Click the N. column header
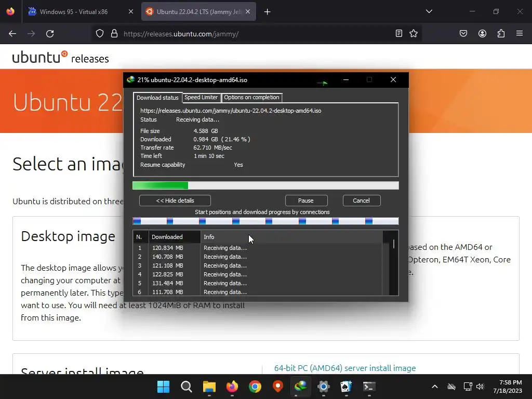Image resolution: width=532 pixels, height=399 pixels. (x=141, y=237)
